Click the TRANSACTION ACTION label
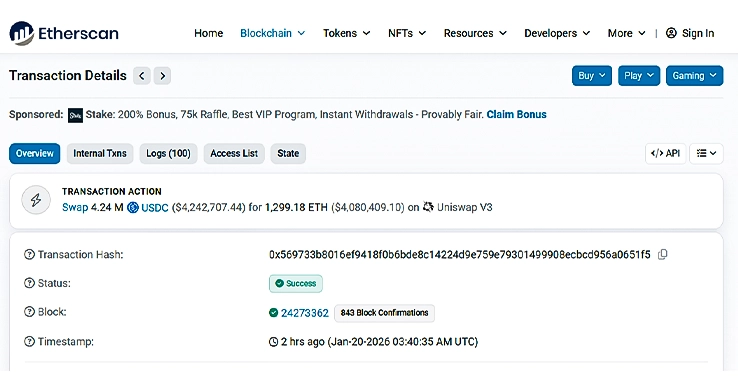 click(112, 192)
